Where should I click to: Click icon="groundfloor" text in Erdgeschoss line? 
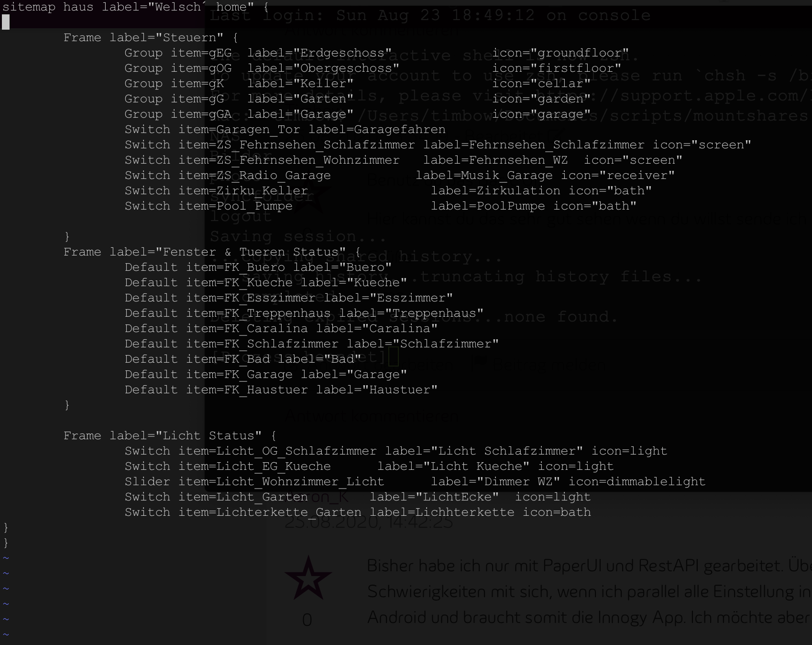click(x=560, y=53)
